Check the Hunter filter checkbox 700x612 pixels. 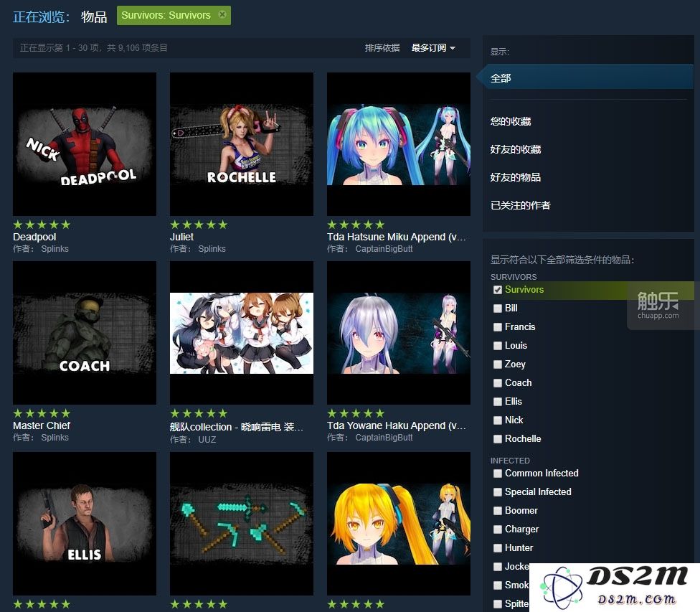point(497,547)
